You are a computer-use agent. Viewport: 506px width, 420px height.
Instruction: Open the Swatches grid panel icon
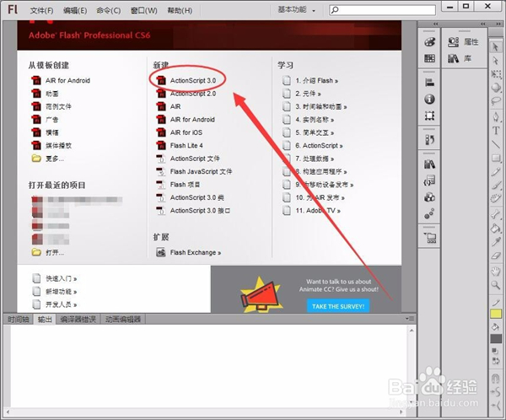[x=429, y=58]
